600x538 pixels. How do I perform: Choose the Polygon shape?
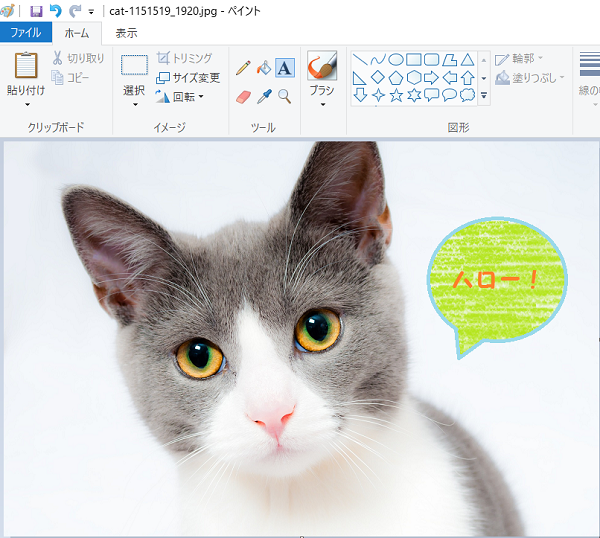point(450,60)
